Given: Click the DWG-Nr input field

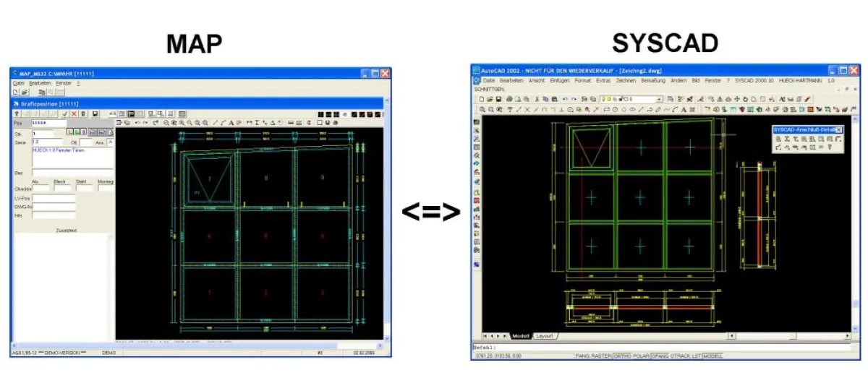Looking at the screenshot, I should click(54, 207).
